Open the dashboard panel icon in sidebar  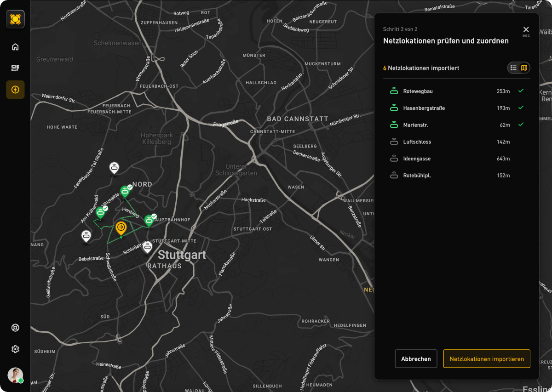click(15, 68)
